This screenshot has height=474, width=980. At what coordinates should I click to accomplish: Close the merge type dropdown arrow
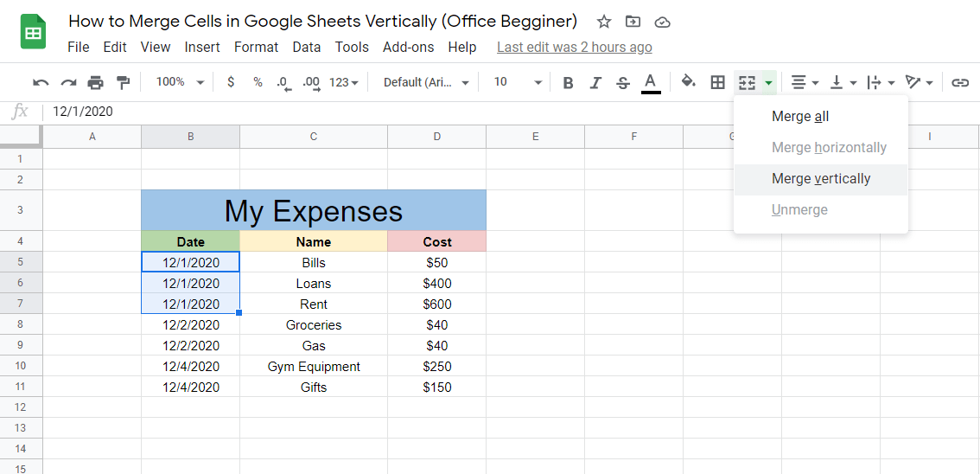tap(769, 82)
